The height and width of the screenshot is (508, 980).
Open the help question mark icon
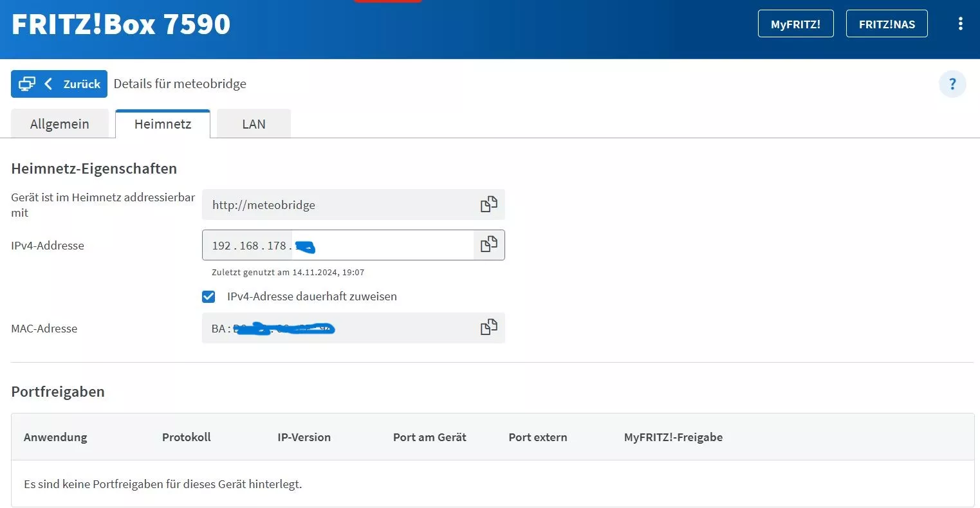pyautogui.click(x=952, y=84)
